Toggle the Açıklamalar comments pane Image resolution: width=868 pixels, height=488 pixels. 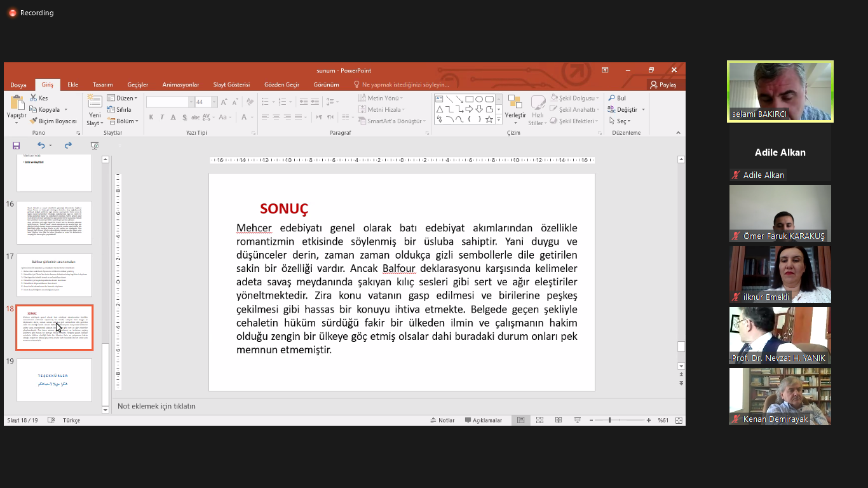[483, 420]
